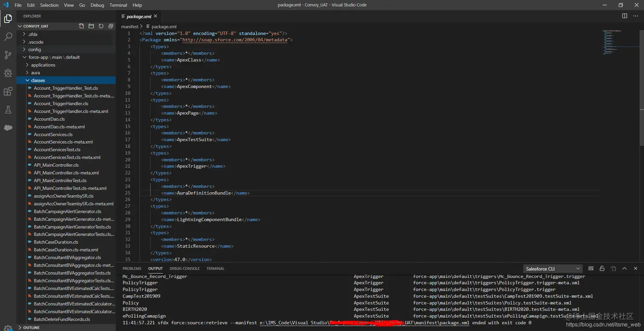Expand the aura folder

coord(35,73)
